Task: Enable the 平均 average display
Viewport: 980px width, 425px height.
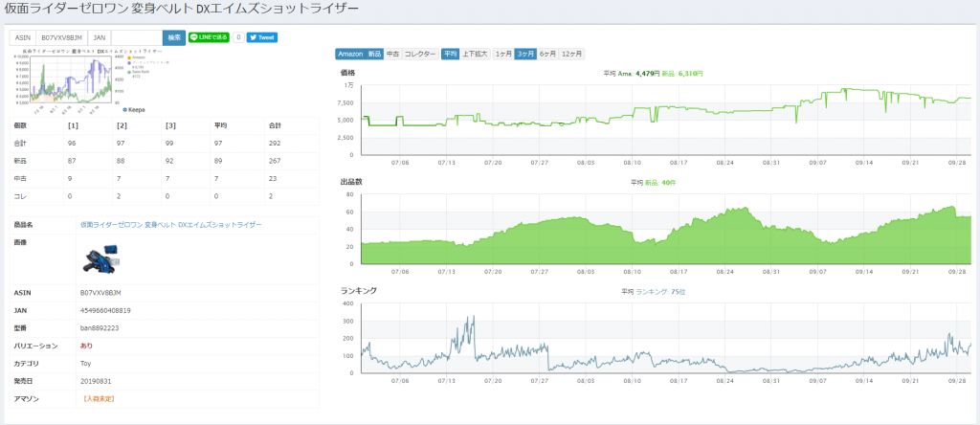Action: [450, 55]
